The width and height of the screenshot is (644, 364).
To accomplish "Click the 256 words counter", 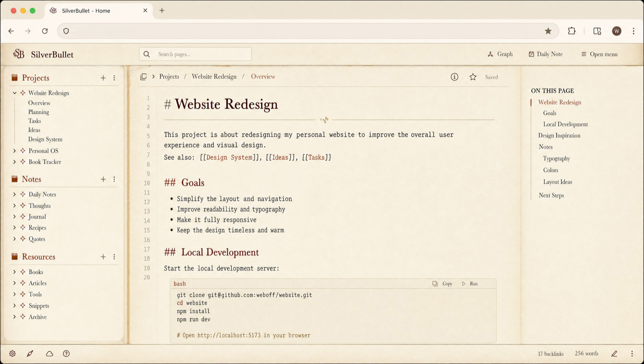I will coord(586,354).
